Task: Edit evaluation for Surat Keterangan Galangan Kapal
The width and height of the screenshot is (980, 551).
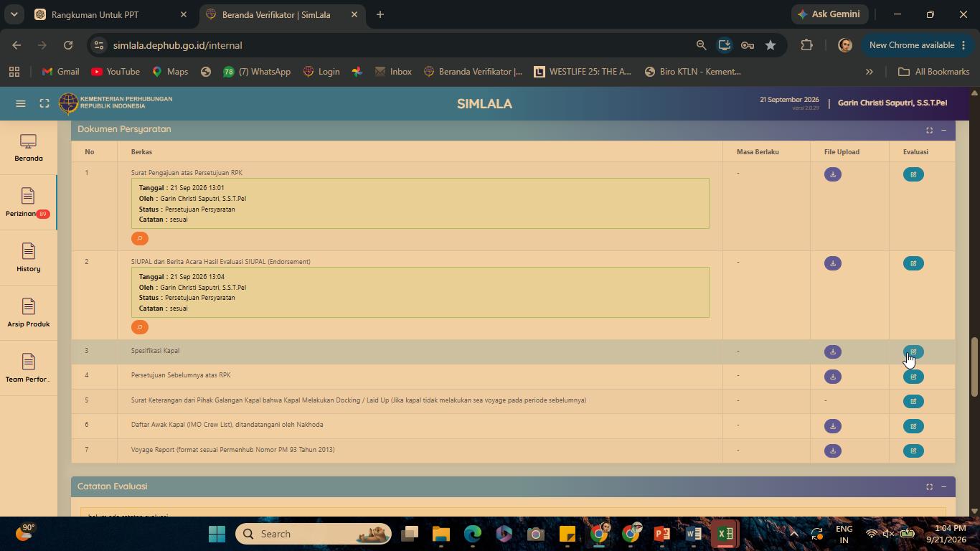Action: [x=913, y=402]
